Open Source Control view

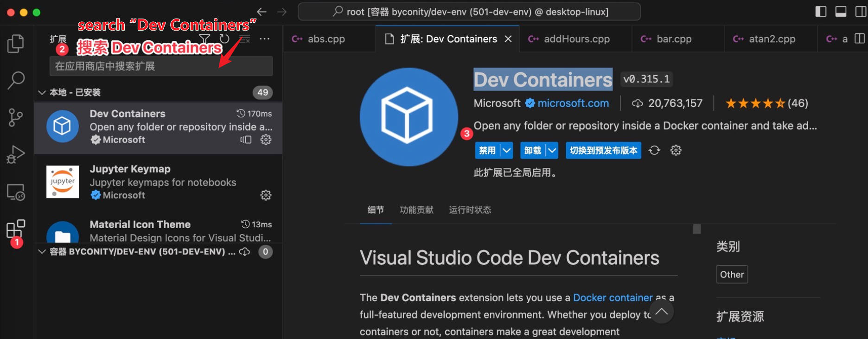16,117
